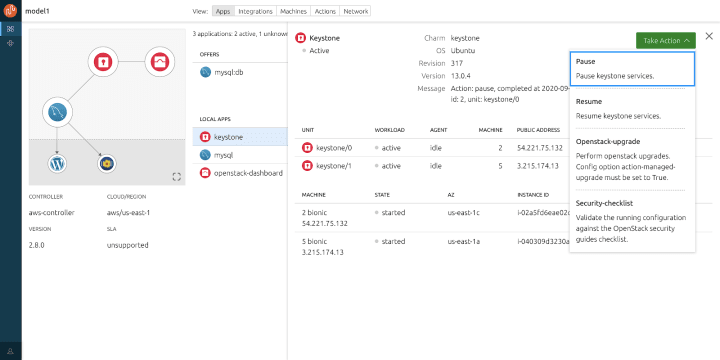720x360 pixels.
Task: Click the PUBLIC ADDRESS column header
Action: [x=538, y=130]
